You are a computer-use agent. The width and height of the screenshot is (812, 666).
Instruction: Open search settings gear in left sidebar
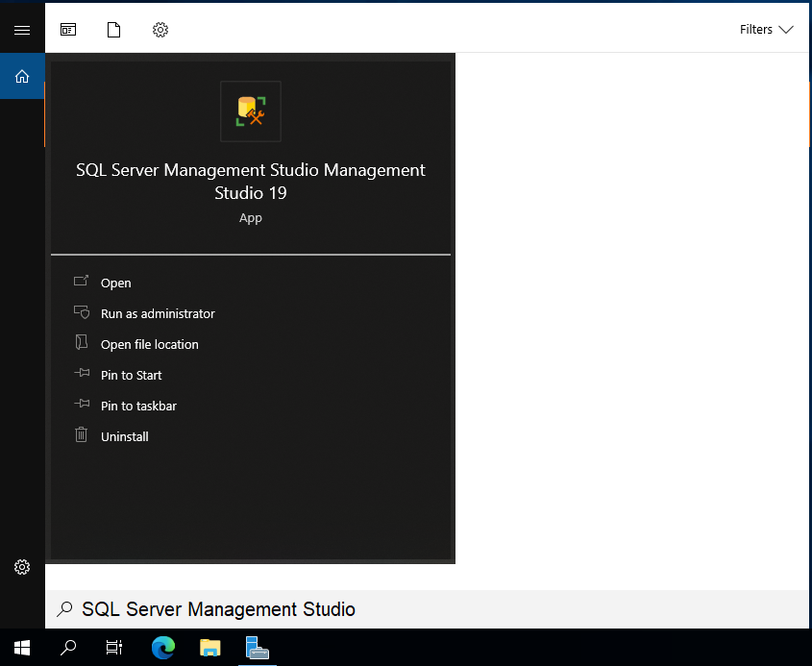pyautogui.click(x=22, y=567)
